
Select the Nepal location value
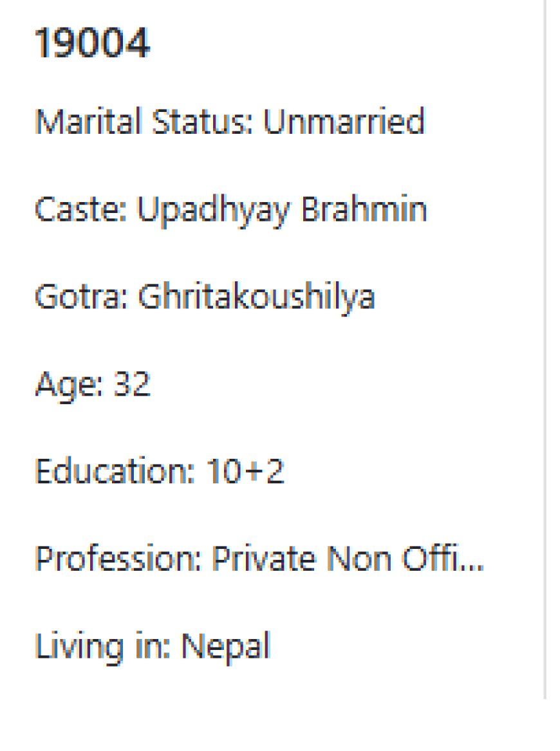[x=226, y=647]
